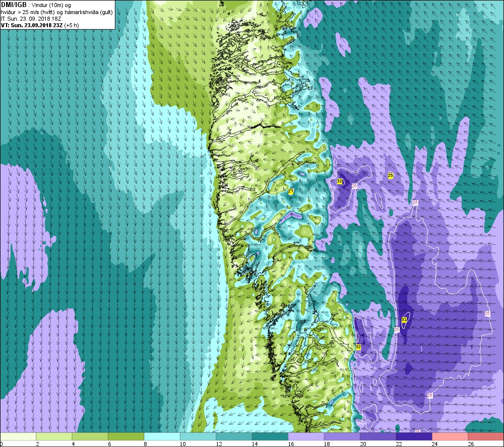Click the 24–26 m/s pink legend swatch
504x447 pixels.
click(x=450, y=436)
